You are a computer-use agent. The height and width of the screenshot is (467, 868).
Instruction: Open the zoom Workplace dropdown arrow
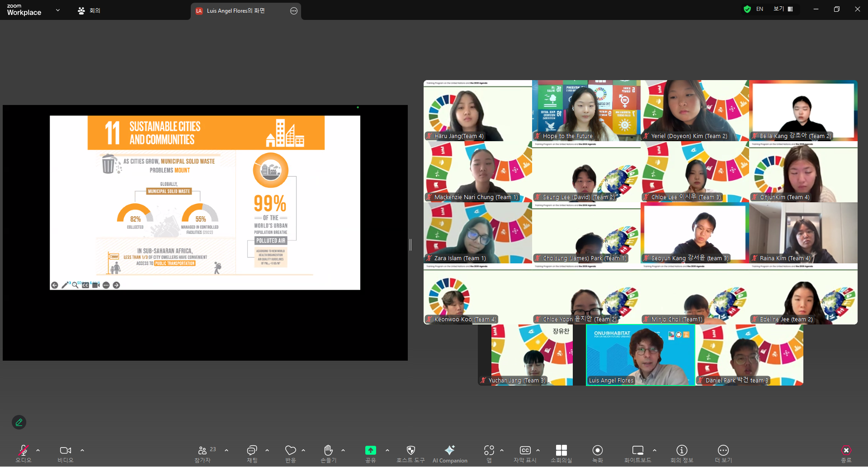[58, 10]
